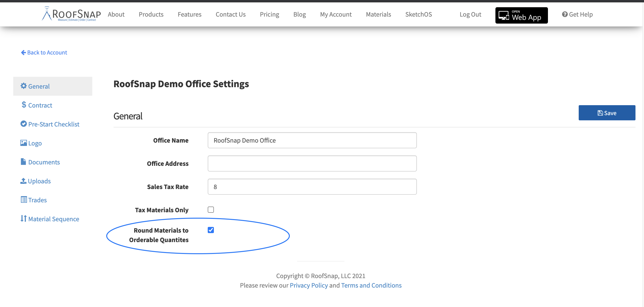Screen dimensions: 644x307
Task: Click the upload icon beside Uploads
Action: point(23,181)
